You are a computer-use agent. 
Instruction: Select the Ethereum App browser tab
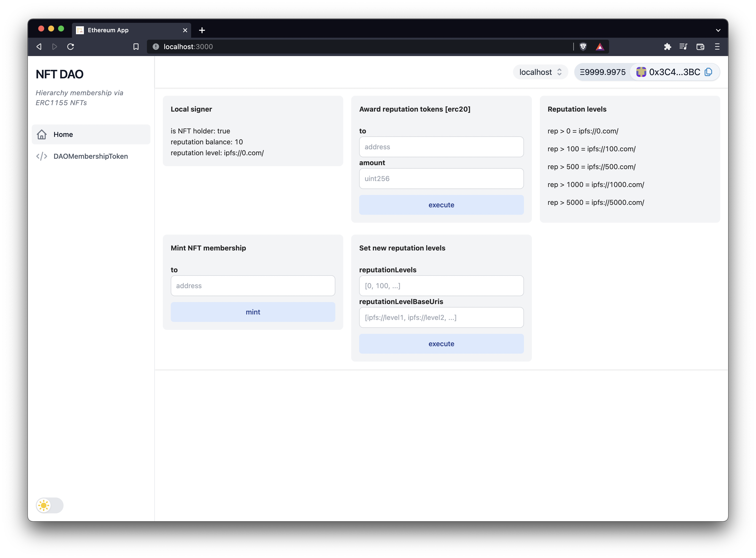point(132,30)
